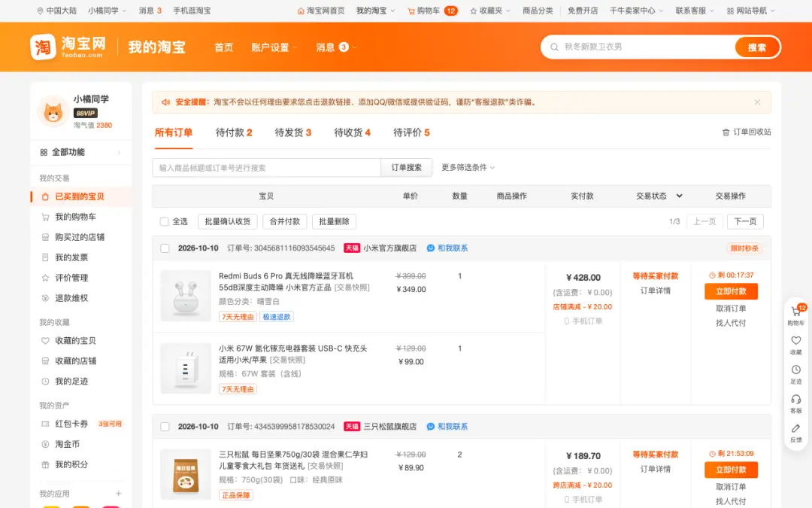Screen dimensions: 812x508
Task: Open 收藏的宝贝 in sidebar
Action: (x=75, y=341)
